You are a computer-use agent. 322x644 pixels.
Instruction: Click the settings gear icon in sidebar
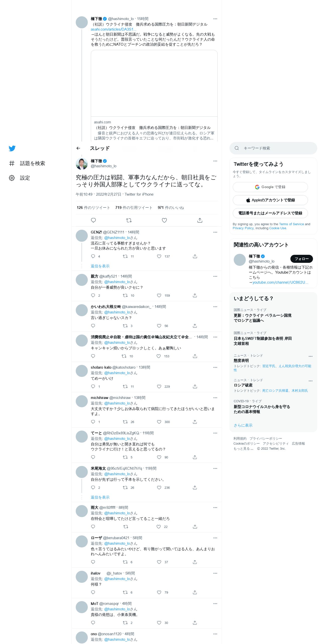[x=12, y=178]
